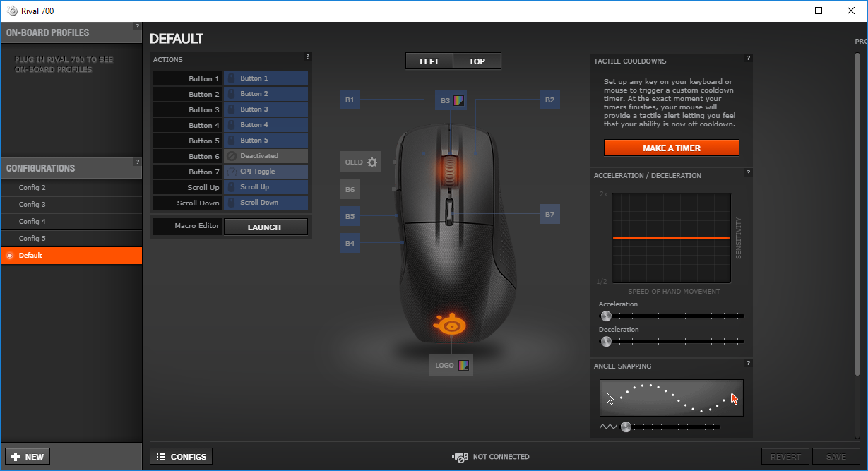This screenshot has height=471, width=868.
Task: Click the TACTILE COOLDOWNS help question mark
Action: 748,59
